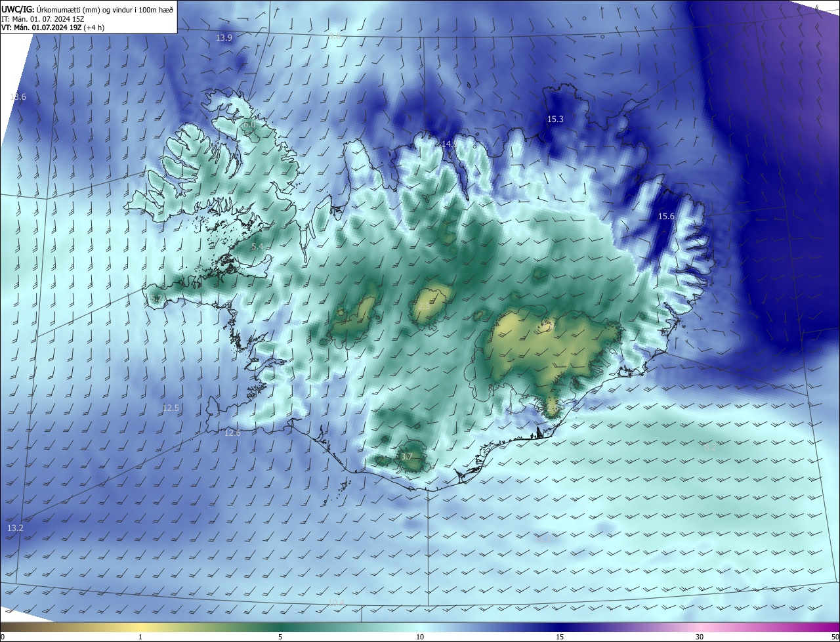The width and height of the screenshot is (840, 642).
Task: Click the 13.9 value label
Action: coord(224,38)
